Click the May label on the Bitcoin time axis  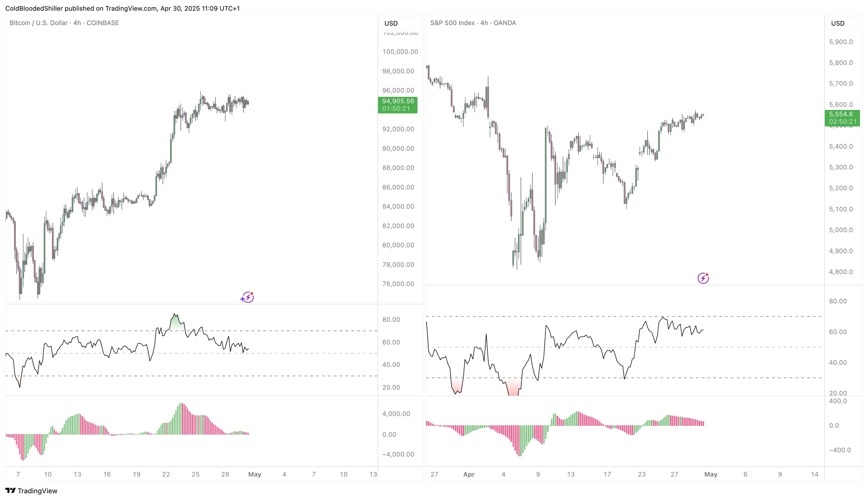tap(255, 474)
